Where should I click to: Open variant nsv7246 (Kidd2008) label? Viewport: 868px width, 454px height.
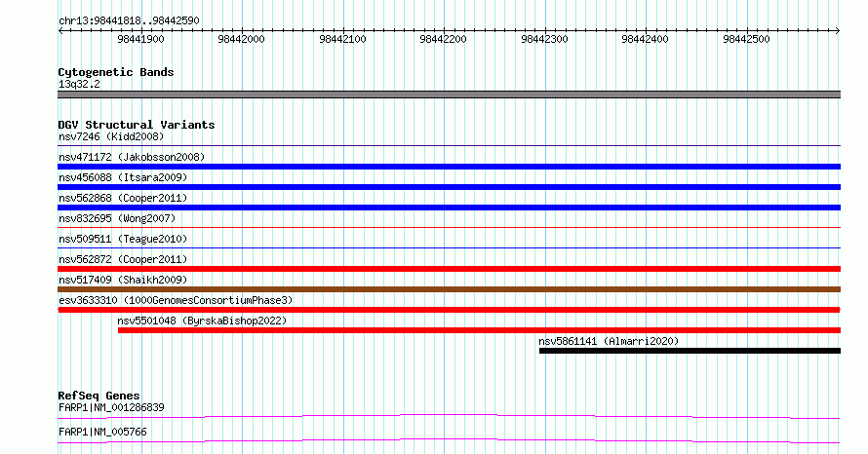[x=111, y=136]
